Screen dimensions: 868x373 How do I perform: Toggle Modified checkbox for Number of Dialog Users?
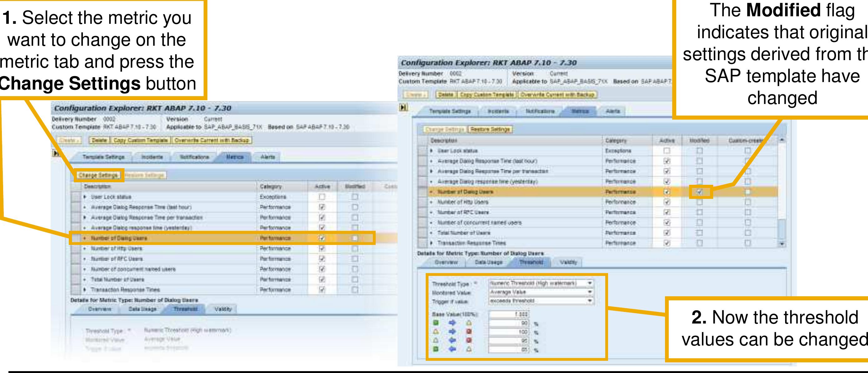(x=699, y=192)
